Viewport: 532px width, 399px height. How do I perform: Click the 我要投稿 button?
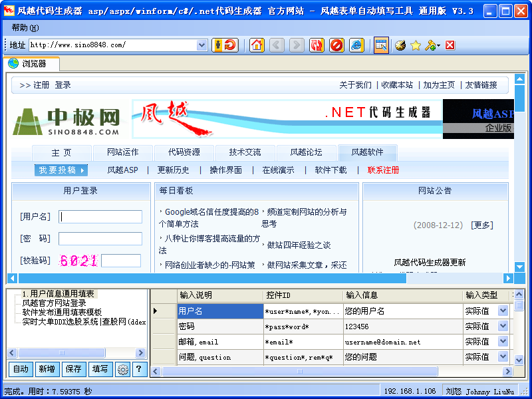(61, 170)
